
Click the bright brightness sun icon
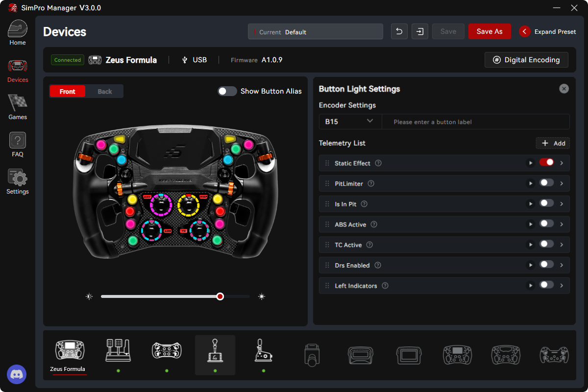click(x=262, y=296)
